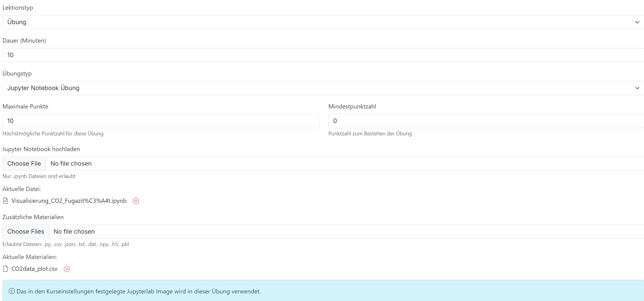Click the "No file chosen" area for Zusätzliche Materialien
644x301 pixels.
pyautogui.click(x=74, y=232)
